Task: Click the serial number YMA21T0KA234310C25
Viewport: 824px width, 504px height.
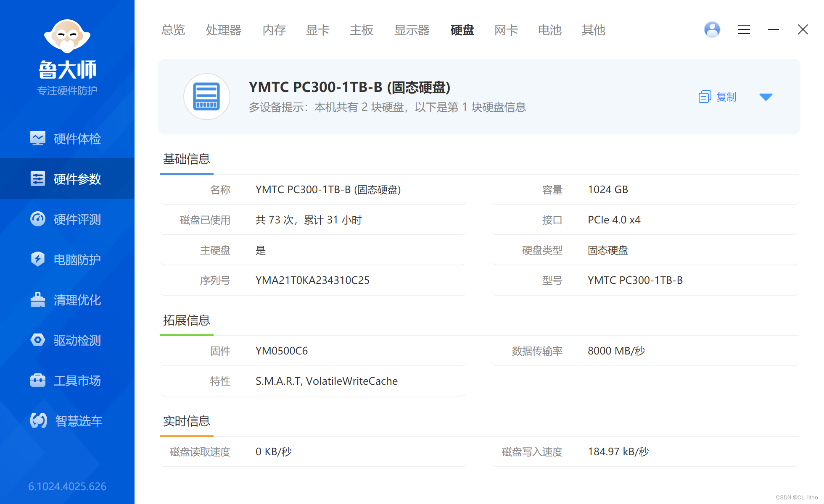Action: coord(312,280)
